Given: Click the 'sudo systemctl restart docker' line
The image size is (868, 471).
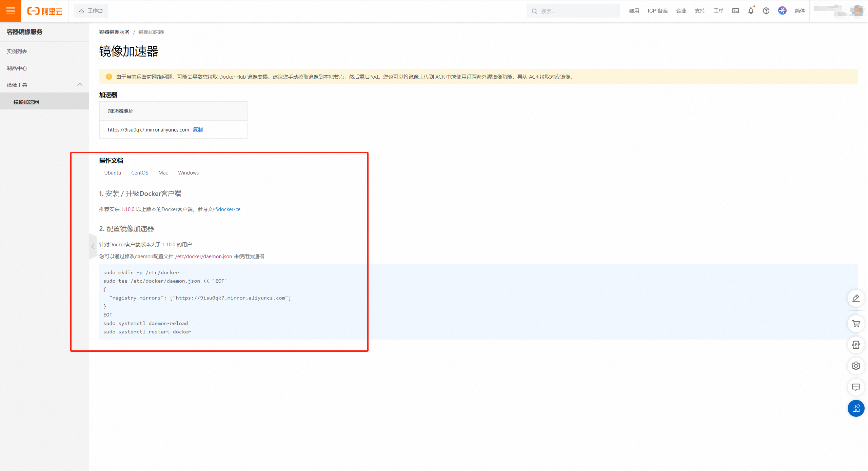Looking at the screenshot, I should pos(147,332).
